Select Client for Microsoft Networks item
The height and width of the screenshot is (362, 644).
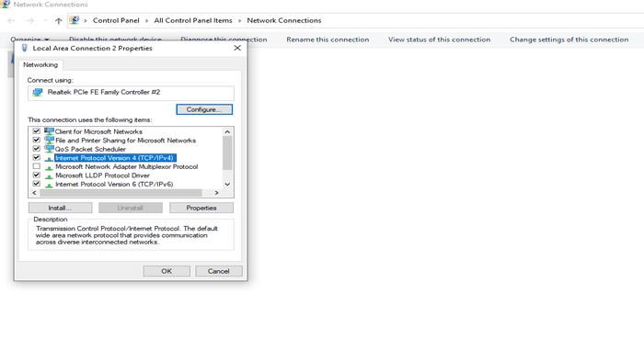point(98,131)
